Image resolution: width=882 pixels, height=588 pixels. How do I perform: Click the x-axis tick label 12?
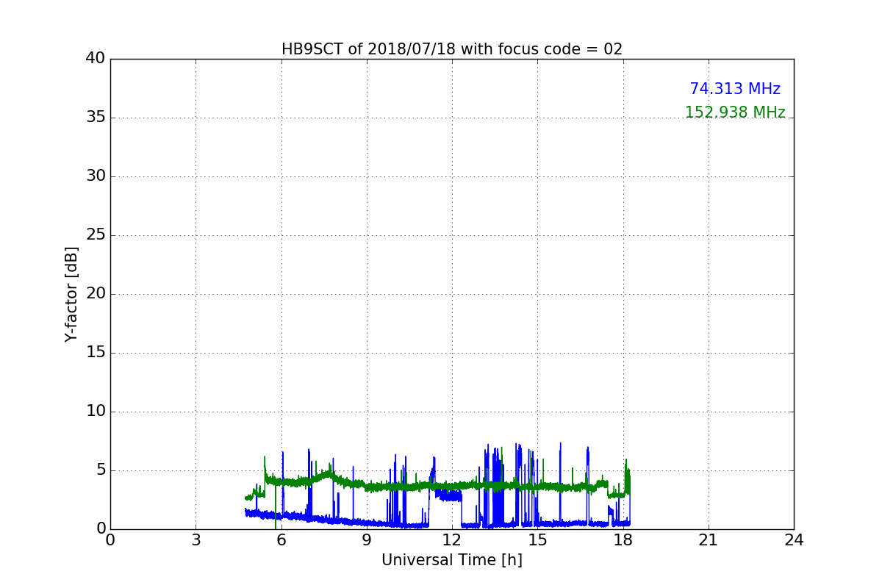pyautogui.click(x=452, y=540)
